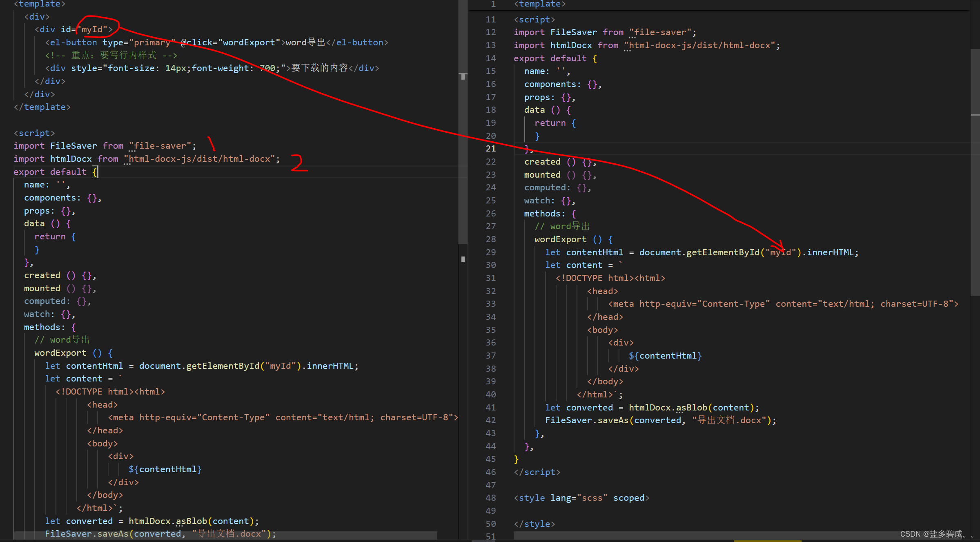Click 'export default {' line in left pane
The width and height of the screenshot is (980, 542).
click(x=56, y=172)
